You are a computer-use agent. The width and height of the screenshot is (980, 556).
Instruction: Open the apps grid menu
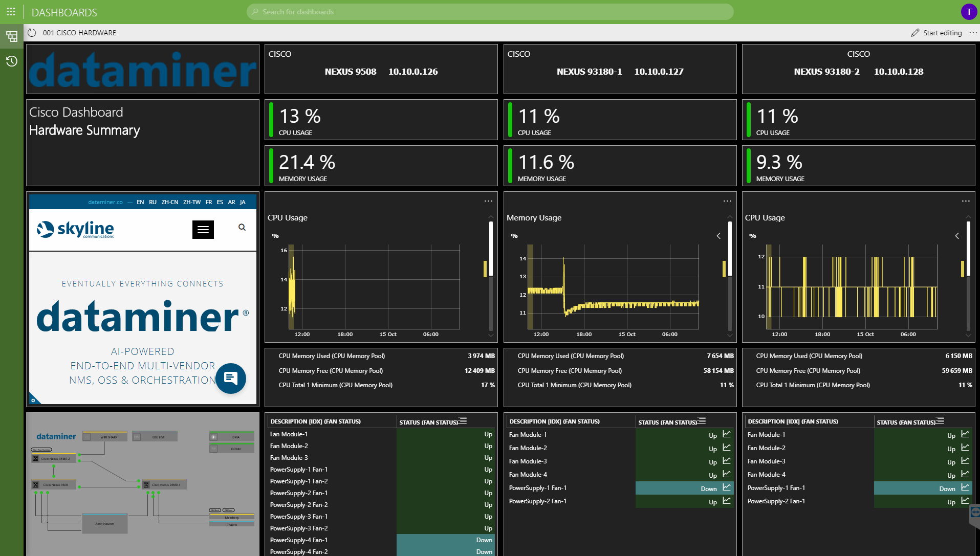(x=11, y=11)
